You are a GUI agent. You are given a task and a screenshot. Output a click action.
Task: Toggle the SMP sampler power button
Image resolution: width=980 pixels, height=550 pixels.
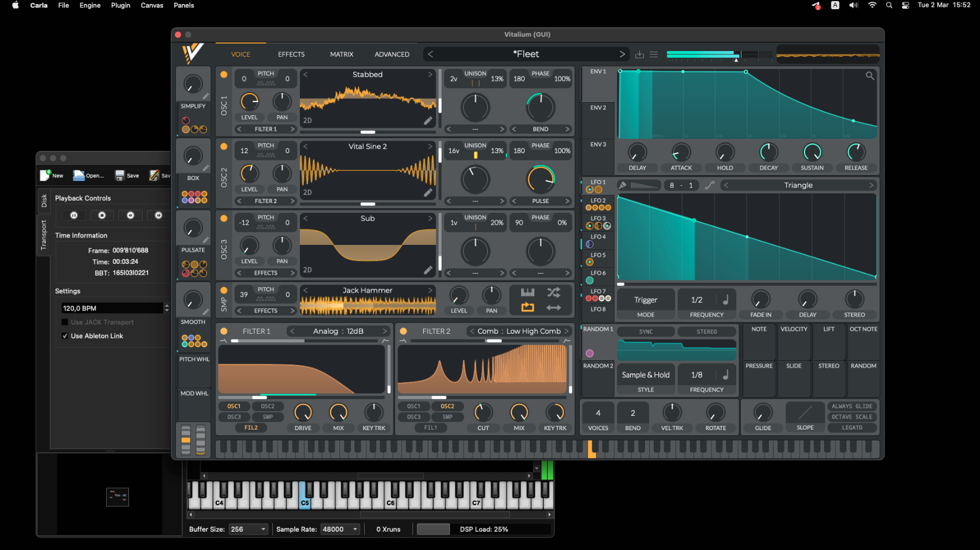pos(224,290)
